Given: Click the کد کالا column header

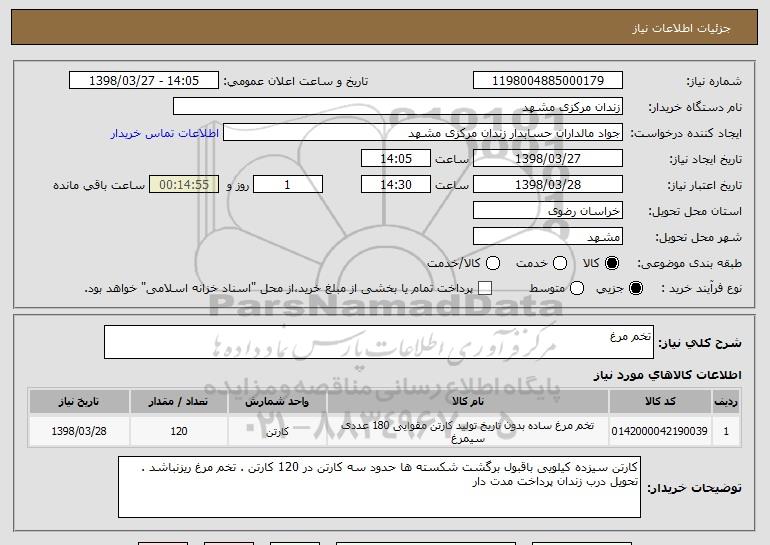Looking at the screenshot, I should click(x=660, y=402).
